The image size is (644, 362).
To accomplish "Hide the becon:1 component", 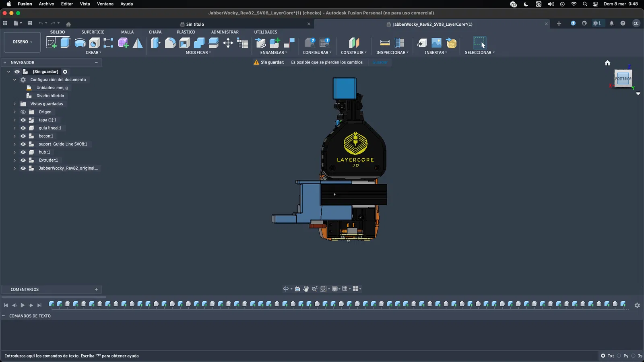I will pos(23,136).
